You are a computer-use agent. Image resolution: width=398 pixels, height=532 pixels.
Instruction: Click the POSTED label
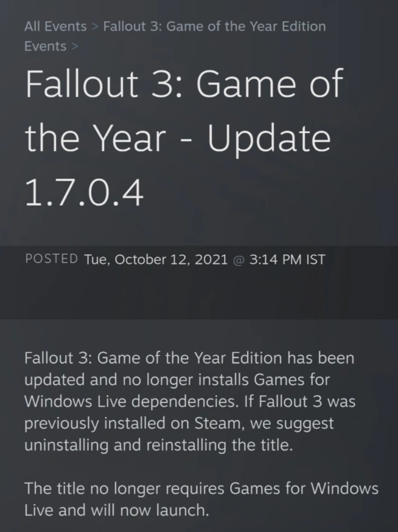point(51,259)
